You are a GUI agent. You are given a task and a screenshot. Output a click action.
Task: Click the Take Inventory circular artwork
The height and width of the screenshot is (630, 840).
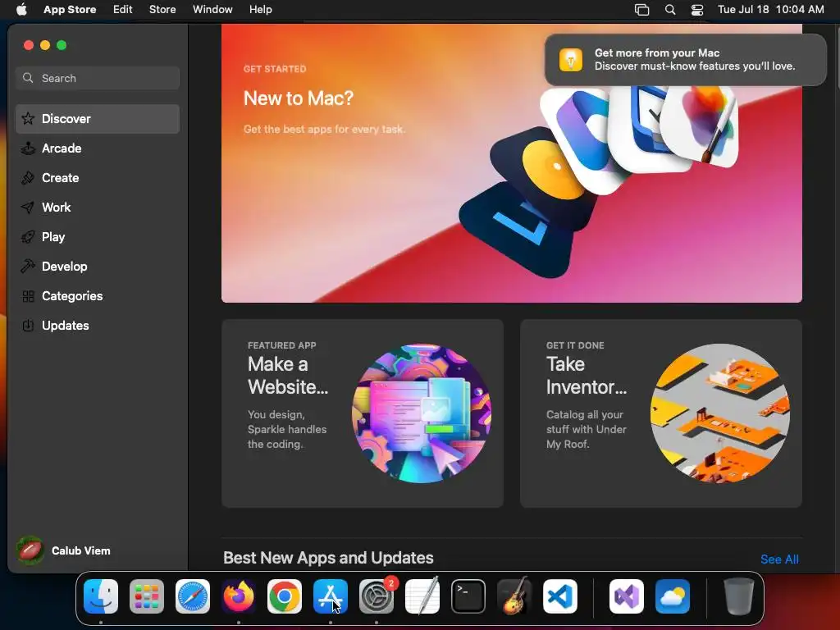[x=720, y=413]
